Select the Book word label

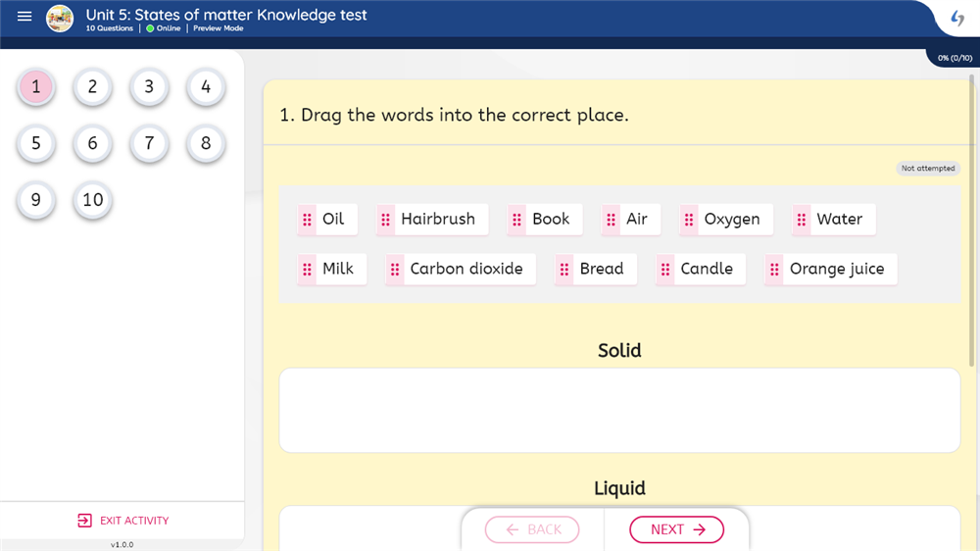tap(551, 220)
